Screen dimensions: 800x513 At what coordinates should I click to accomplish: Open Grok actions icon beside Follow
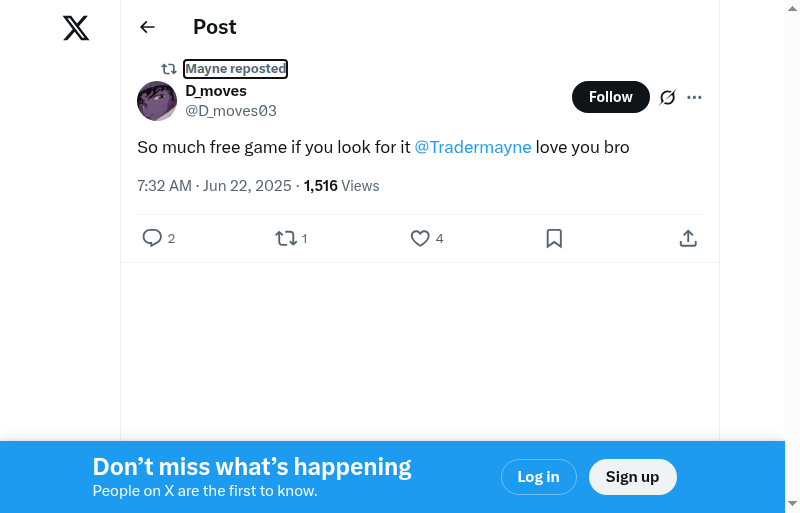(668, 97)
